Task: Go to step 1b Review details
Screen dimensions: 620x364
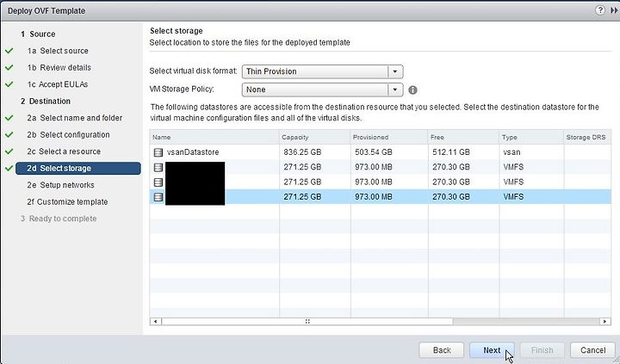Action: (x=59, y=68)
